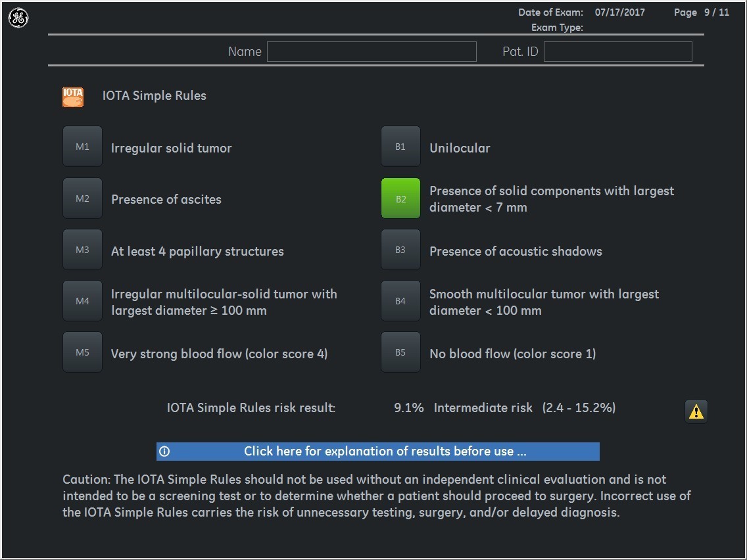The height and width of the screenshot is (560, 747).
Task: Toggle B3 Presence of acoustic shadows
Action: (400, 250)
